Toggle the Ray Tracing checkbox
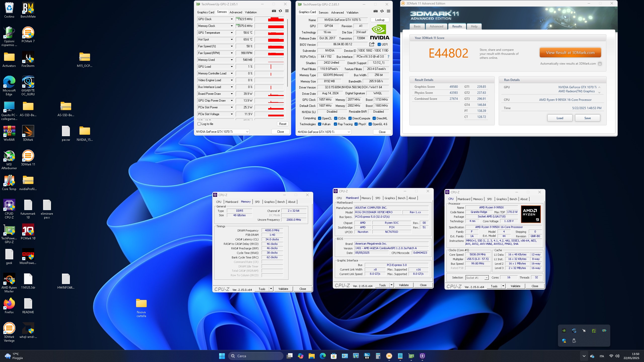Viewport: 644px width, 362px height. [x=335, y=124]
